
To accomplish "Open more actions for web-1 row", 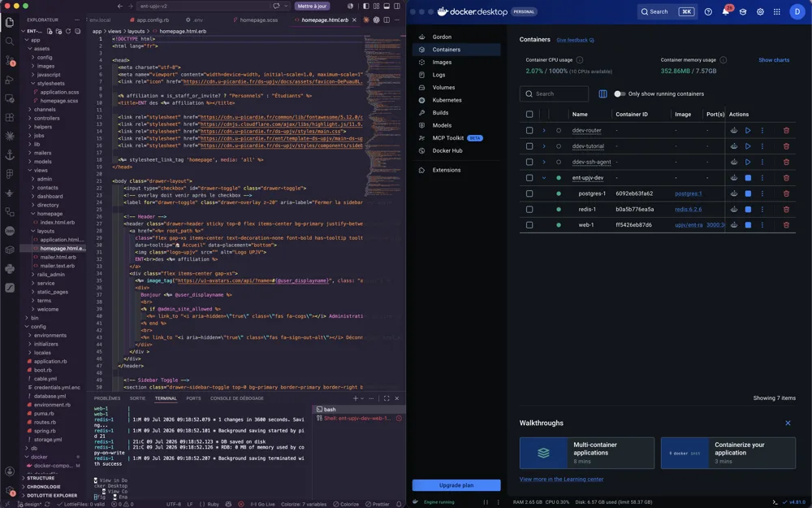I will (x=762, y=225).
